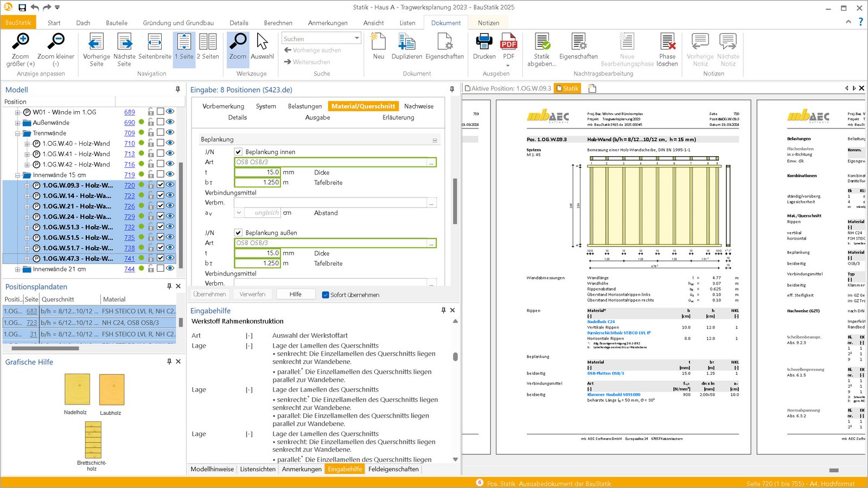Pin the Eingabe panel

[452, 89]
